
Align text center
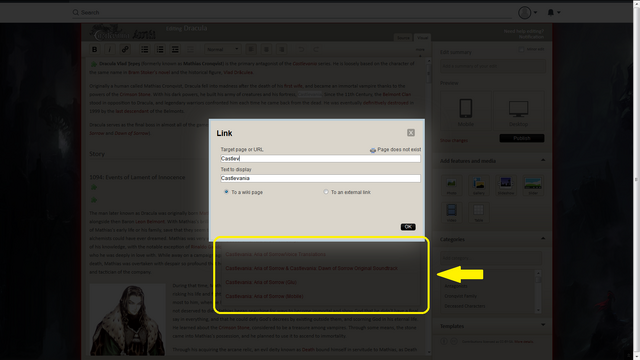pyautogui.click(x=266, y=49)
